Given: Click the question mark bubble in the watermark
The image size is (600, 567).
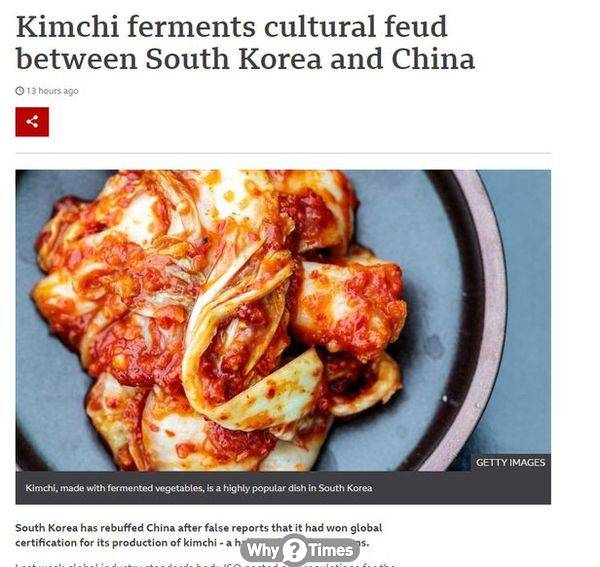Looking at the screenshot, I should pos(294,550).
